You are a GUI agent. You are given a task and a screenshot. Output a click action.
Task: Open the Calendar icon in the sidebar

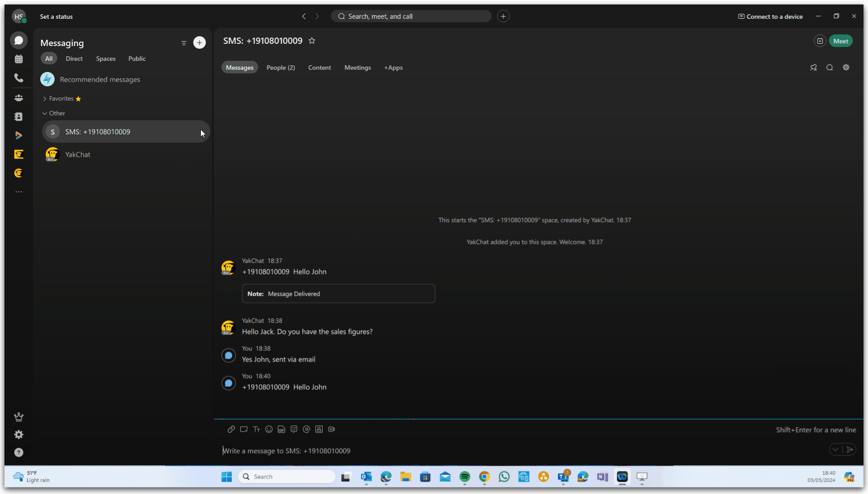click(x=19, y=59)
